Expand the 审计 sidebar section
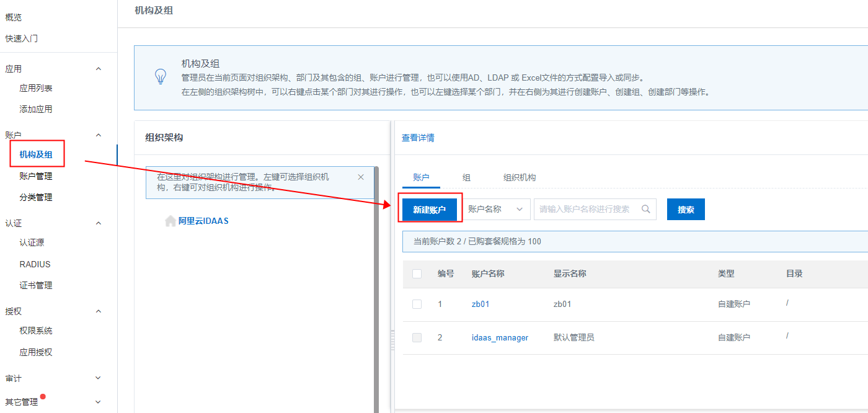The image size is (868, 413). pos(98,378)
